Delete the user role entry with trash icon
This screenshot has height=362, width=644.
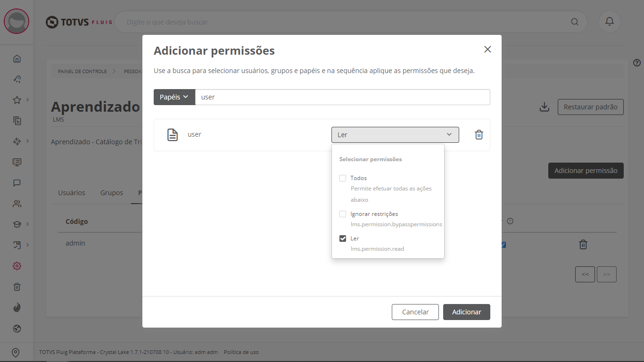click(479, 135)
